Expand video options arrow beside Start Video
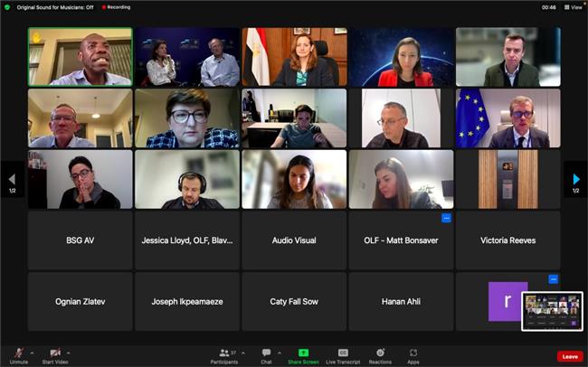 pos(68,353)
